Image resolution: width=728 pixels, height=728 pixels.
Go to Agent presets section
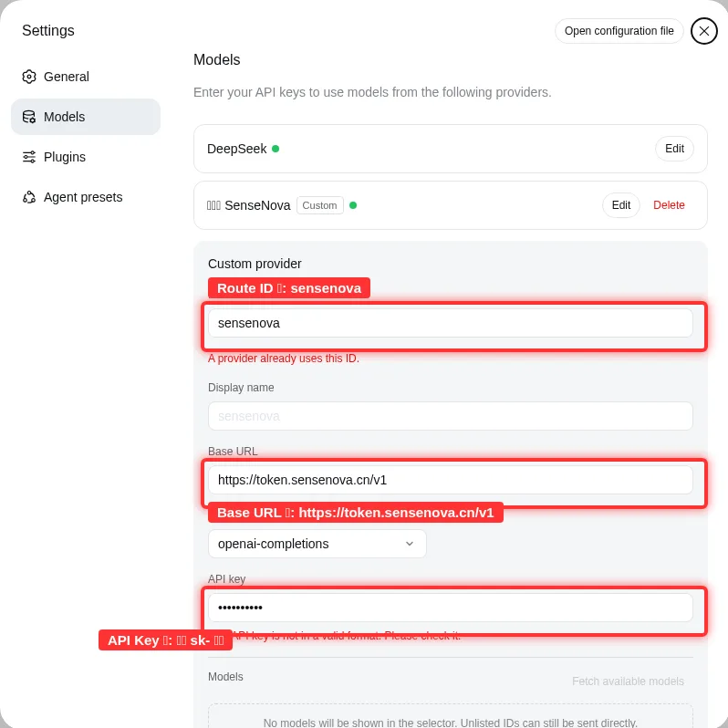pyautogui.click(x=86, y=197)
